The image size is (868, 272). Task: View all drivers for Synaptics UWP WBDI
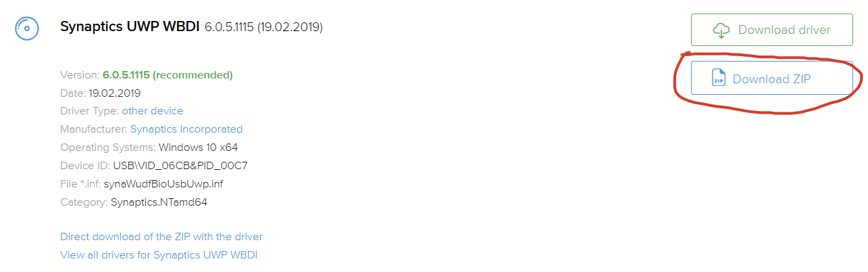159,255
